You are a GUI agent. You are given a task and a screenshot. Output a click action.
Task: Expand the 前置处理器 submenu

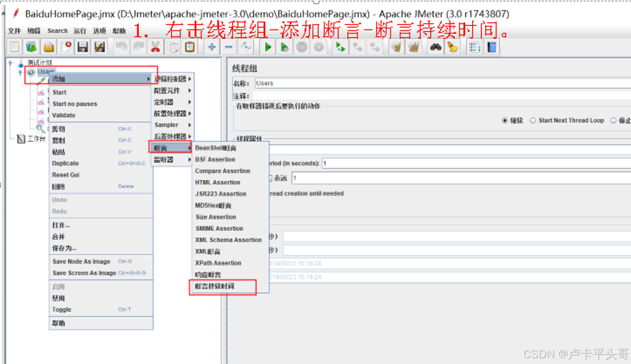172,113
